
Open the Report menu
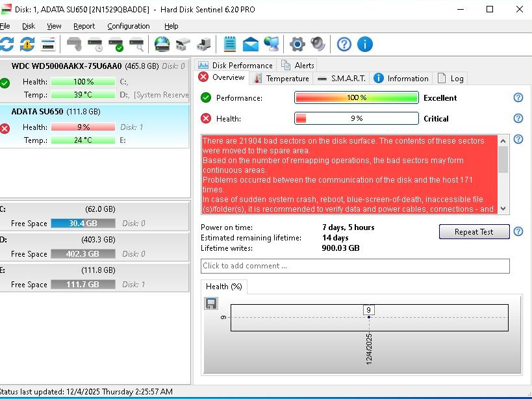[x=84, y=26]
